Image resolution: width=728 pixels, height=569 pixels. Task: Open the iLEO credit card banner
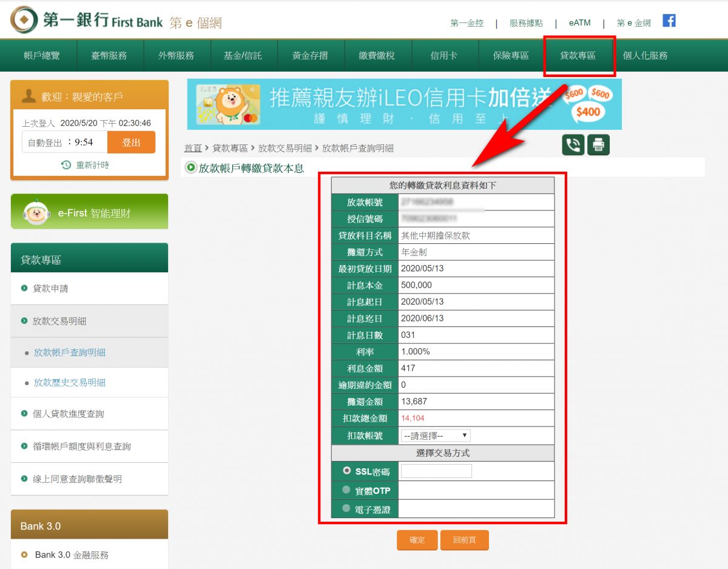pos(404,104)
